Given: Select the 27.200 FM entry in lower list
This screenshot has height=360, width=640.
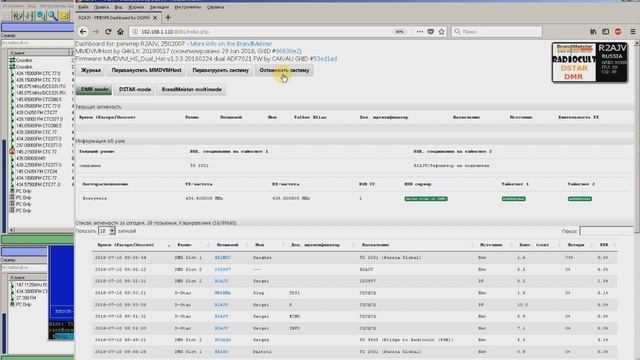Looking at the screenshot, I should [x=26, y=298].
